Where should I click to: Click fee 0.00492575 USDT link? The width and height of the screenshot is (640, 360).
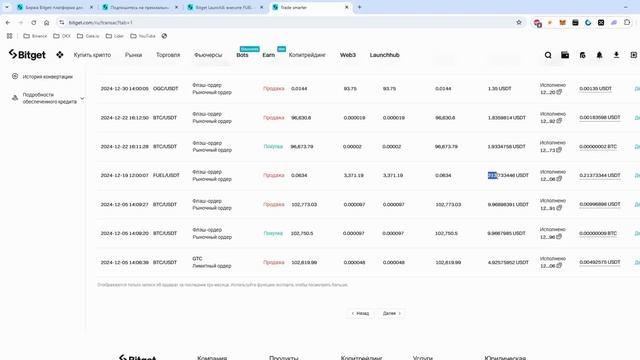point(600,262)
